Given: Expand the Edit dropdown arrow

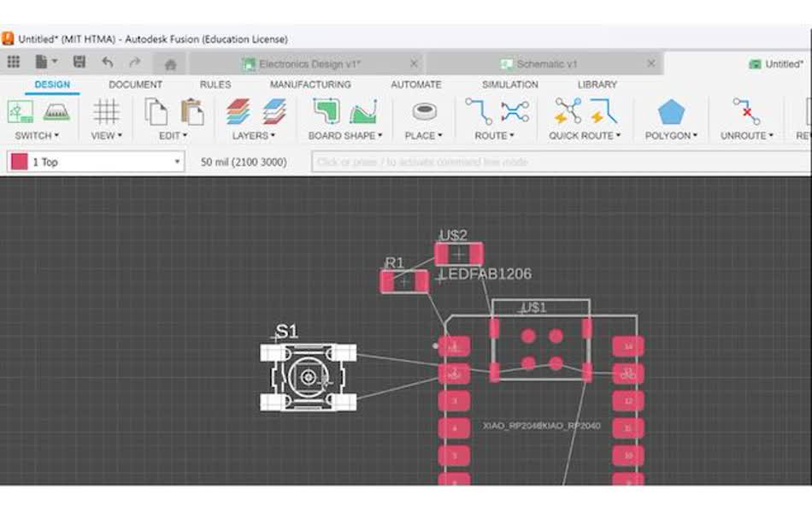Looking at the screenshot, I should 185,135.
